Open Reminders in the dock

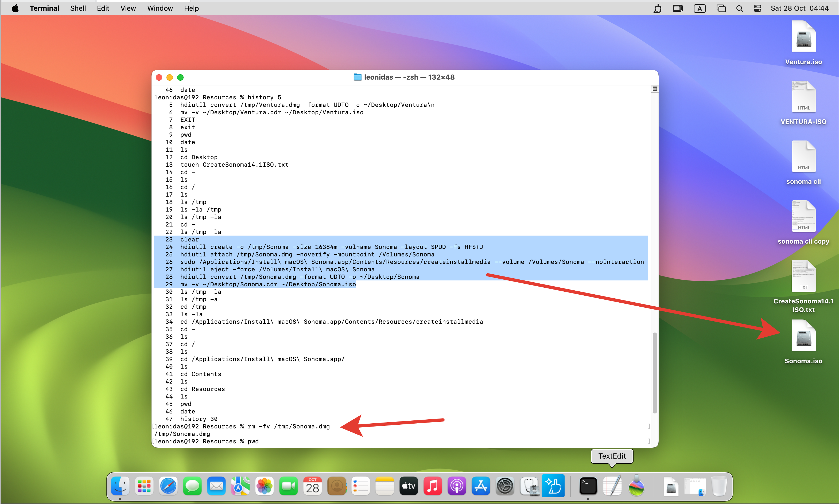(361, 486)
